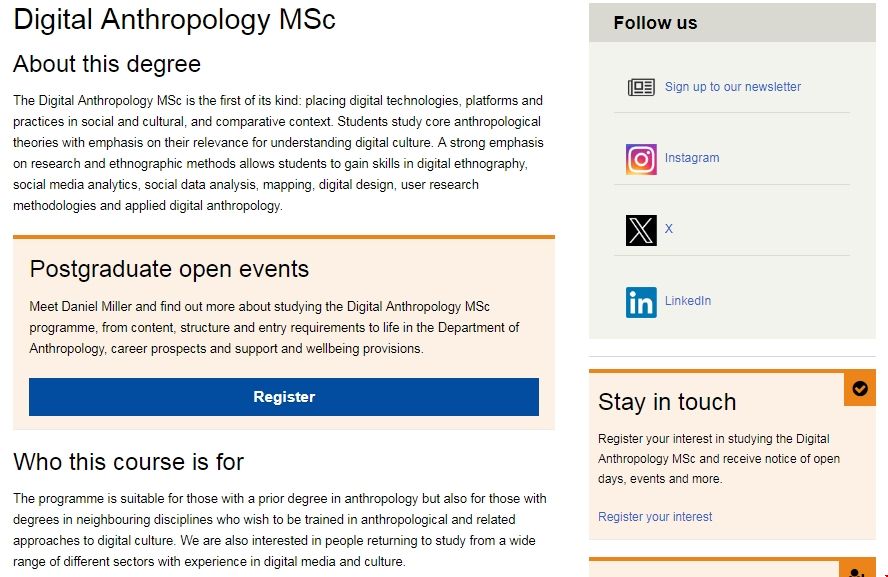The height and width of the screenshot is (577, 888).
Task: Click the Meet Daniel Miller event description text
Action: (274, 327)
